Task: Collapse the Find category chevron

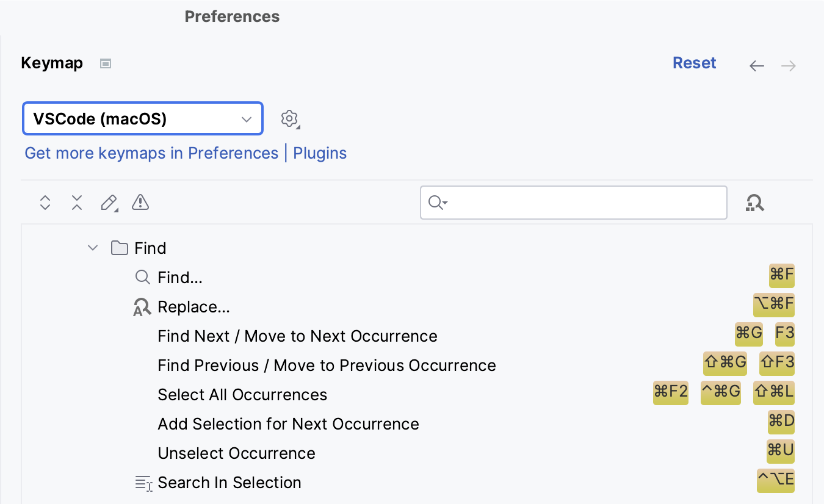Action: [92, 248]
